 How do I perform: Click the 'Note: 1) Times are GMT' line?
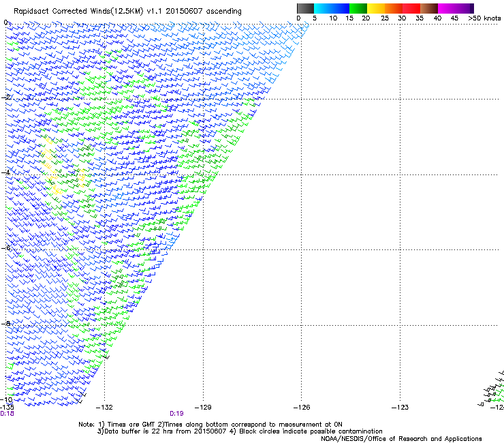[210, 425]
